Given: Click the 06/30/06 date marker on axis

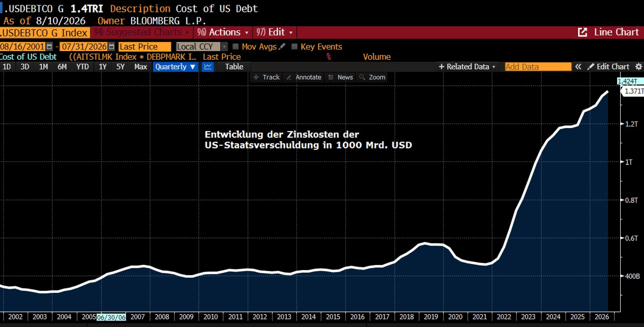Looking at the screenshot, I should pyautogui.click(x=111, y=317).
